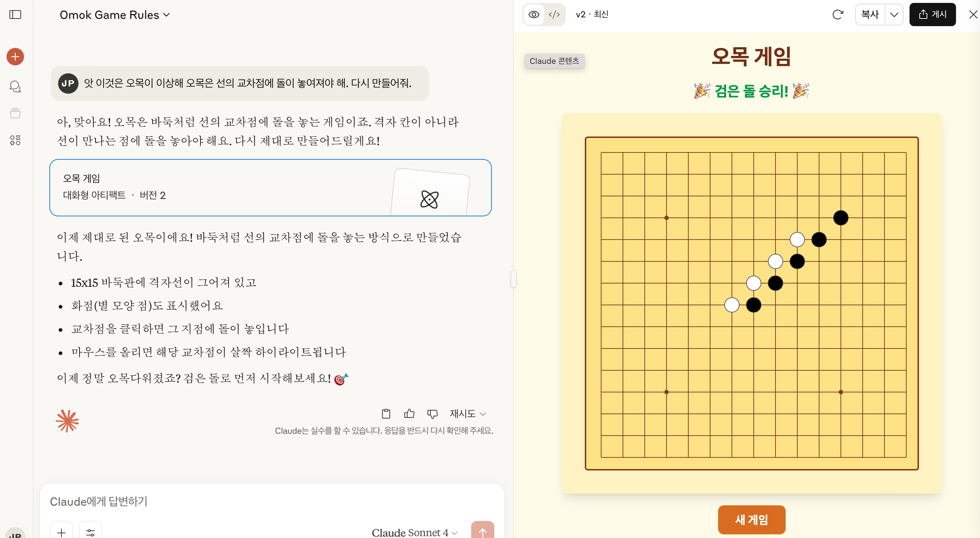
Task: Expand the dropdown arrow beside 복사
Action: click(x=894, y=15)
